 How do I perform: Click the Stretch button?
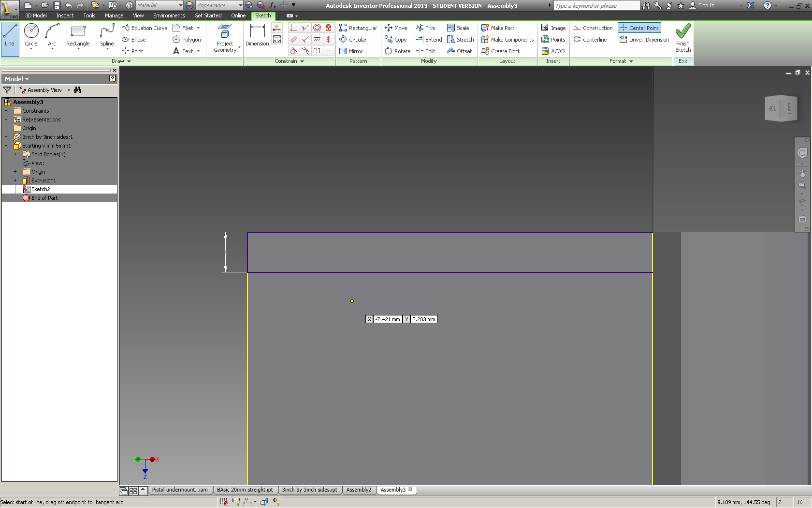pyautogui.click(x=460, y=40)
